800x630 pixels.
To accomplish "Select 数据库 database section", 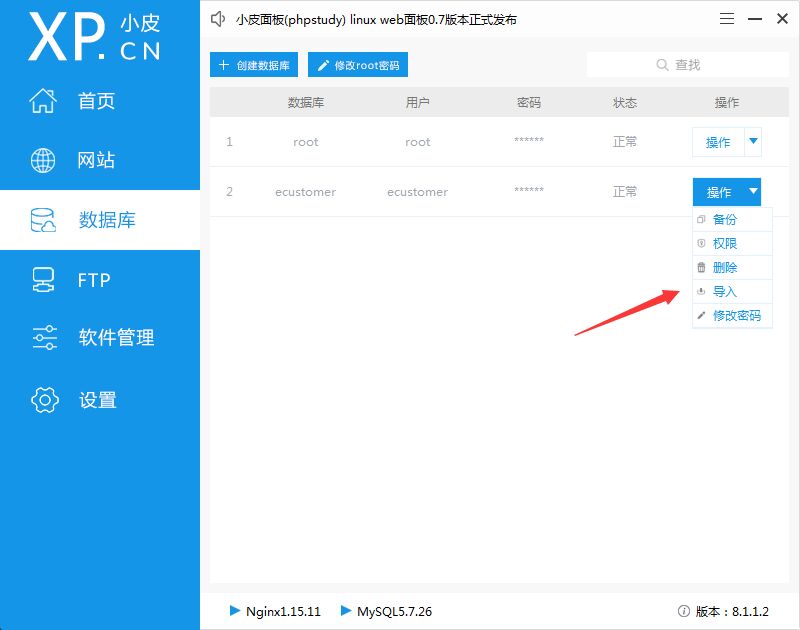I will (100, 220).
